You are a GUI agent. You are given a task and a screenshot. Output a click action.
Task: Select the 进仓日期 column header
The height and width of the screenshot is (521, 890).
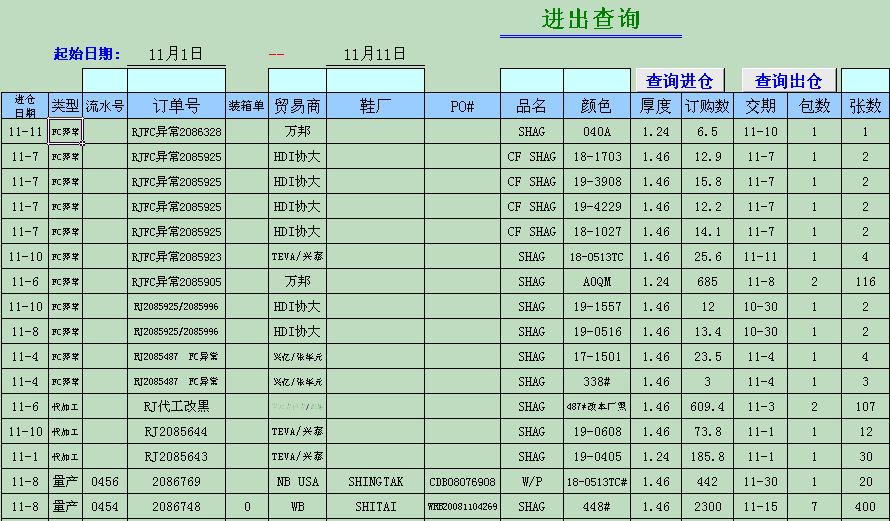tap(24, 106)
